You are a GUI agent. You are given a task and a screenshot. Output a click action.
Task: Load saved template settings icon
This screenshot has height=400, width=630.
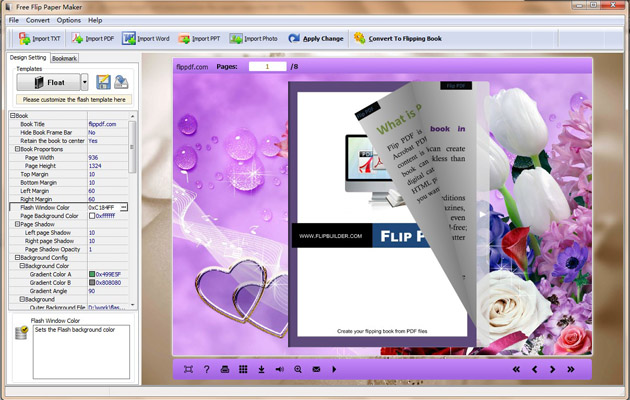[x=121, y=82]
